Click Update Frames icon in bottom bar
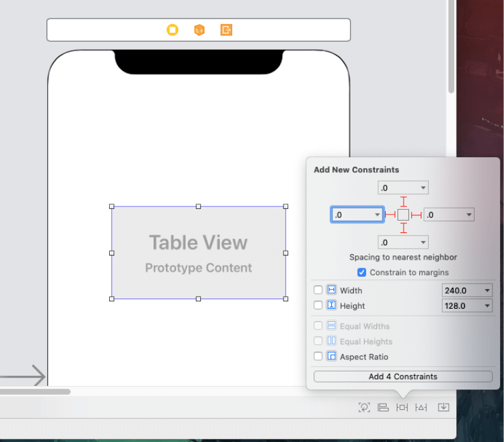This screenshot has height=442, width=504. (x=364, y=407)
